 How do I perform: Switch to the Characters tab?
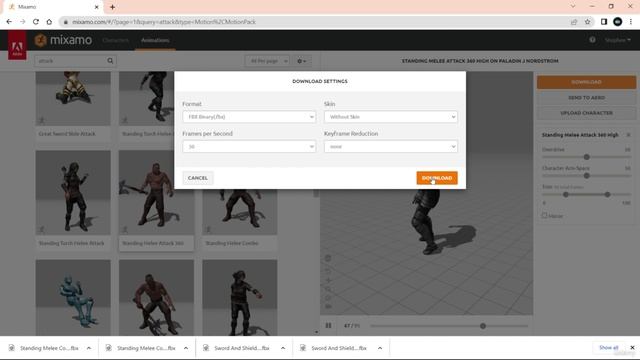pos(116,40)
